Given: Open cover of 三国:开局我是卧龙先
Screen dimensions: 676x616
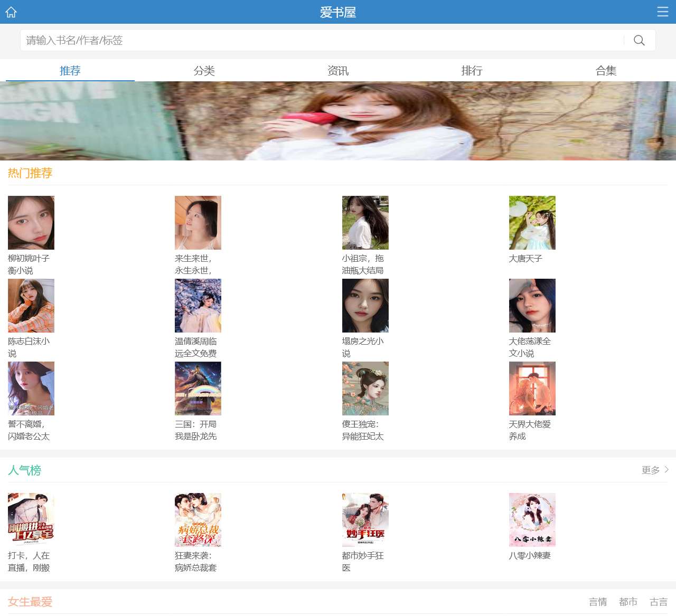Looking at the screenshot, I should [198, 388].
